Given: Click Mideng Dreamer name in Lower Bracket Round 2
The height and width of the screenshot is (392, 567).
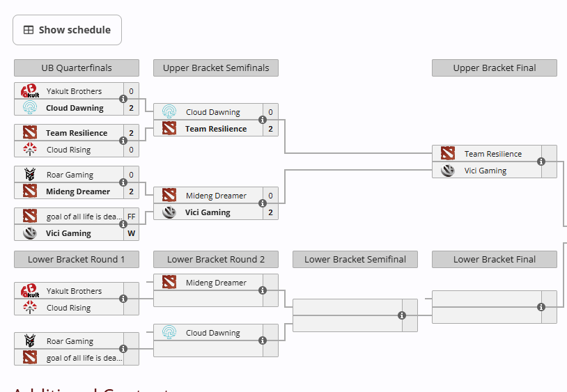Looking at the screenshot, I should click(x=216, y=283).
